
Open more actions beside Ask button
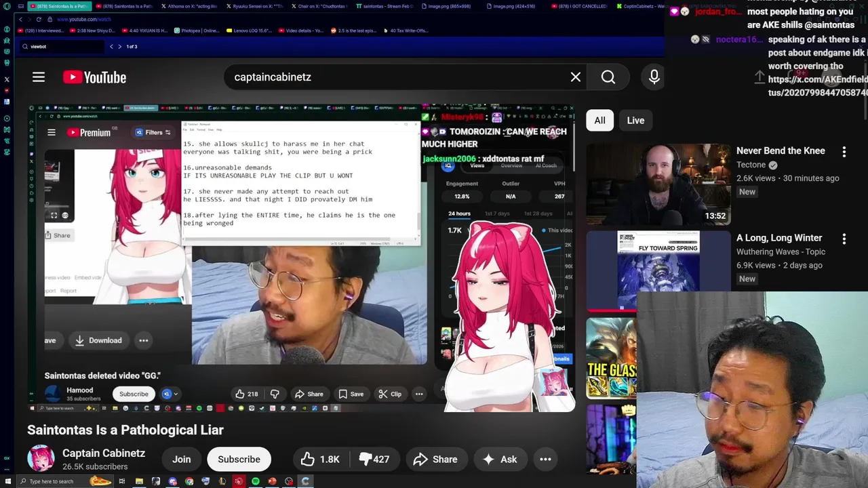click(x=545, y=460)
